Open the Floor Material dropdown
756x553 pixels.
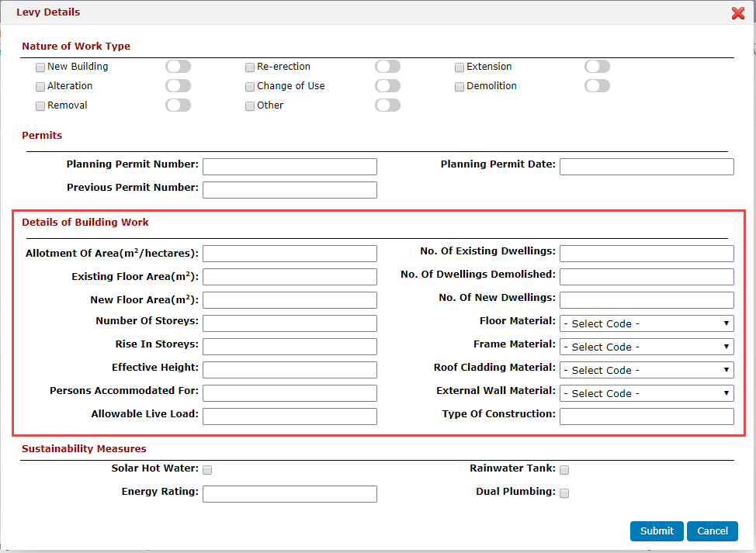tap(647, 323)
